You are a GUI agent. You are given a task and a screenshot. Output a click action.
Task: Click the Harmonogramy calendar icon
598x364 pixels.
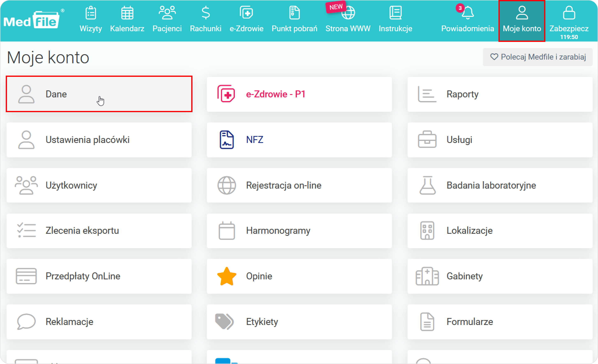pos(227,230)
